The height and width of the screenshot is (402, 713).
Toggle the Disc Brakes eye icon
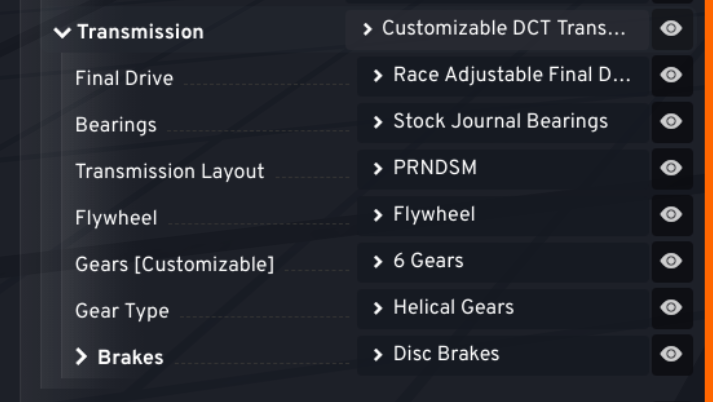click(x=672, y=354)
